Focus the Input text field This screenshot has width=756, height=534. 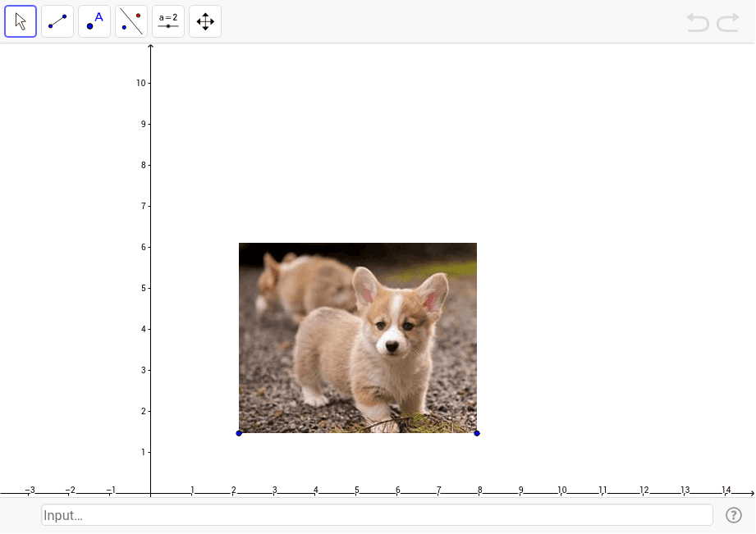click(x=377, y=515)
